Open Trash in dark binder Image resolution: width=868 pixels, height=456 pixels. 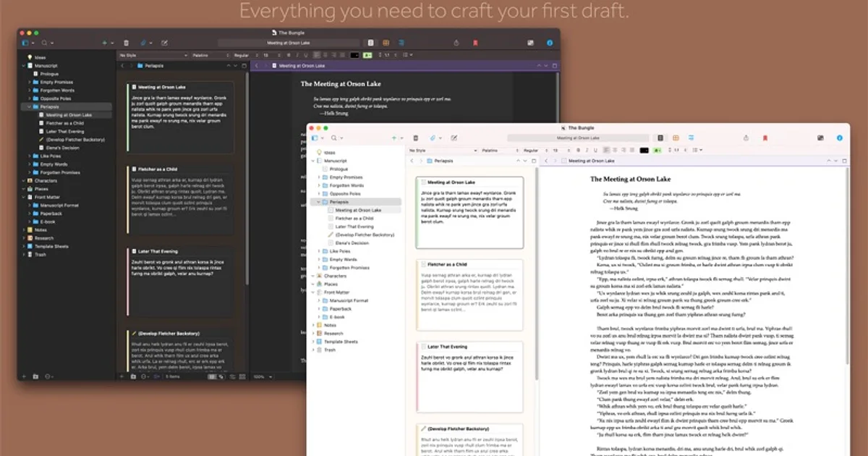coord(41,255)
